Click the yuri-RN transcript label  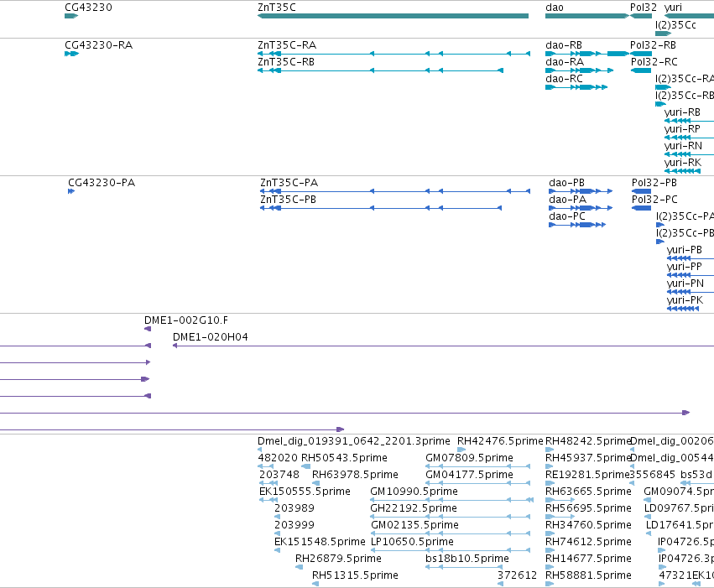coord(683,146)
